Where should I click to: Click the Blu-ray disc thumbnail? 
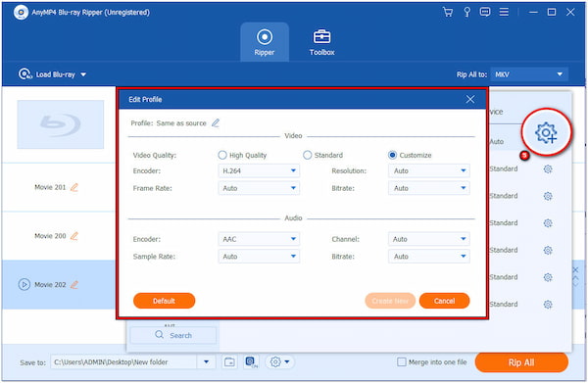point(61,124)
